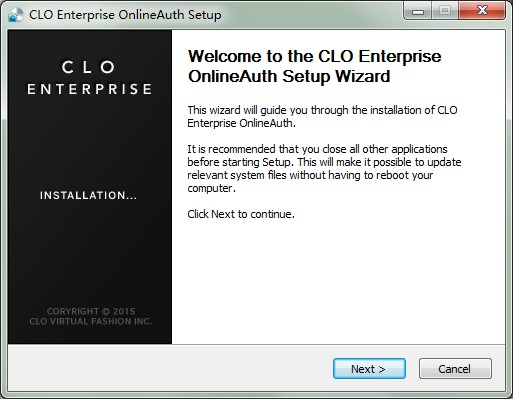Viewport: 513px width, 399px height.
Task: Click the This wizard will guide you sentence
Action: tap(322, 110)
